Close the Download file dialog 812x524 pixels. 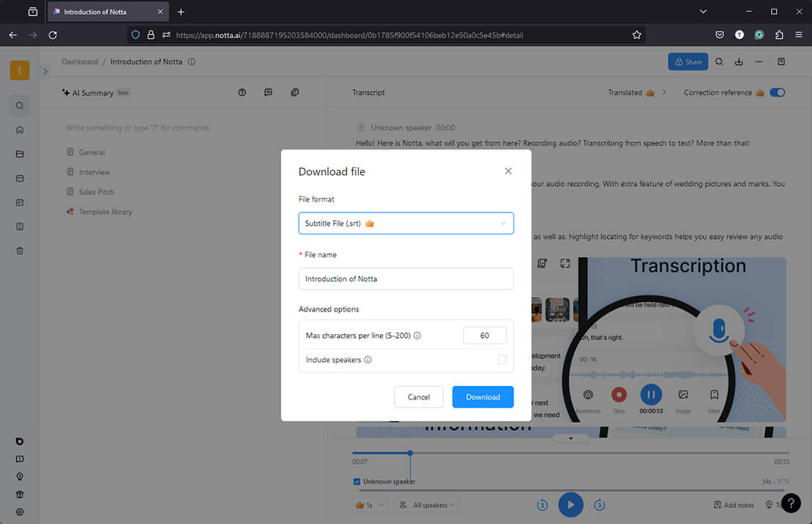click(508, 171)
